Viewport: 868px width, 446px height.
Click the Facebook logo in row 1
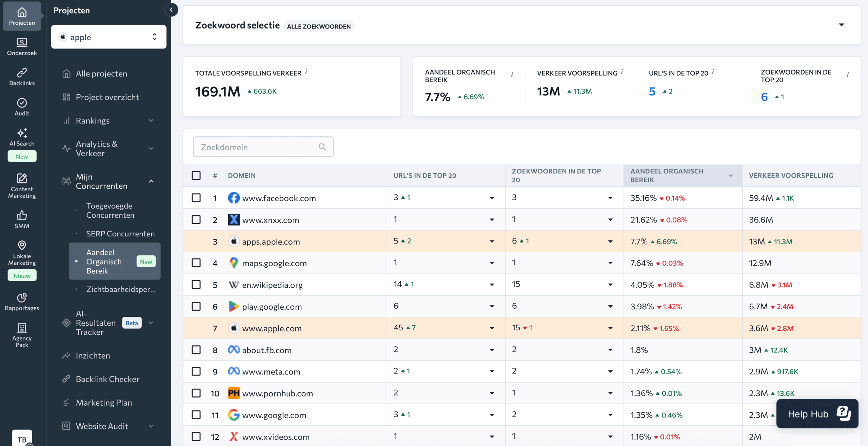[234, 198]
